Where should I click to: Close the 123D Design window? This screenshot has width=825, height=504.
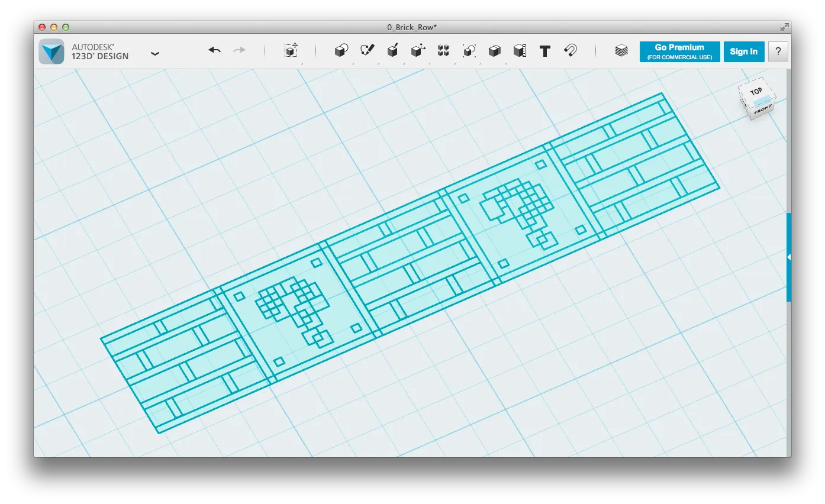tap(42, 27)
